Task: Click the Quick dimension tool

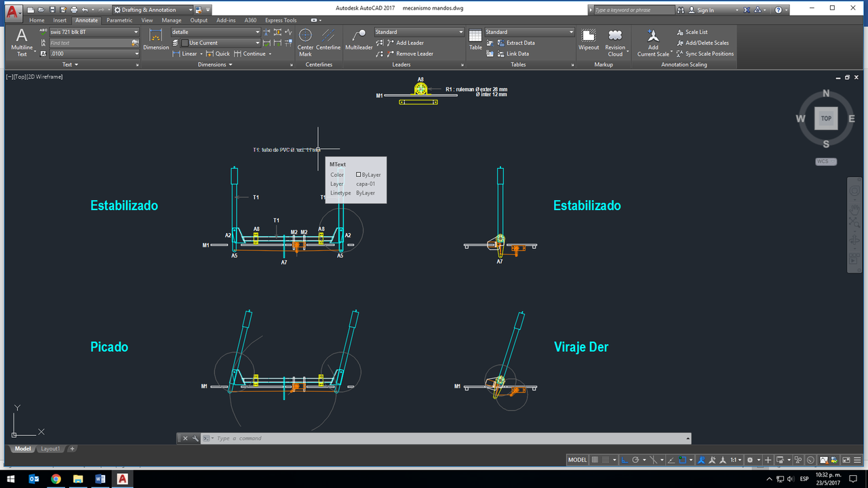Action: pyautogui.click(x=218, y=54)
